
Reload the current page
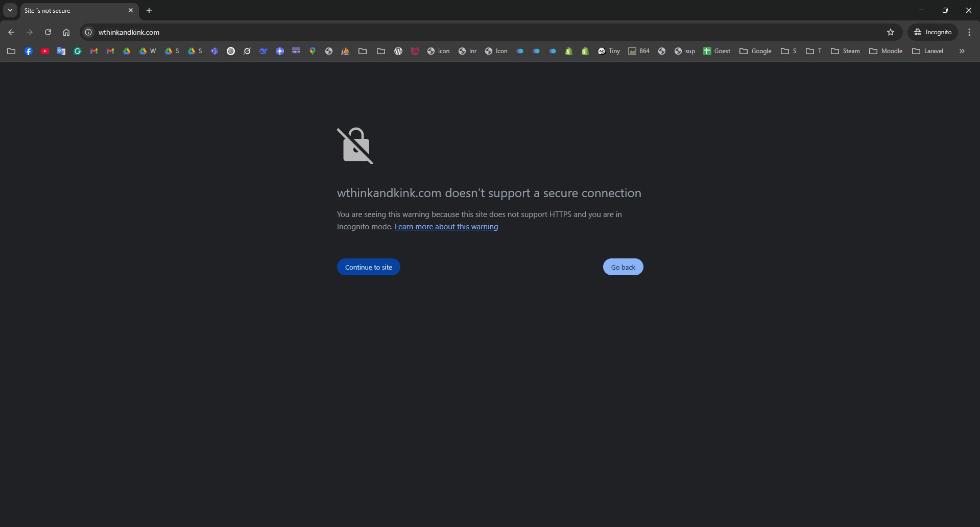(x=48, y=32)
